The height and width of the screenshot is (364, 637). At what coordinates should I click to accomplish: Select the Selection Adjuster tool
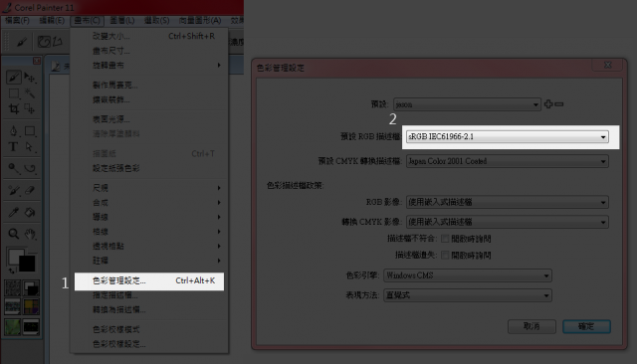click(30, 108)
